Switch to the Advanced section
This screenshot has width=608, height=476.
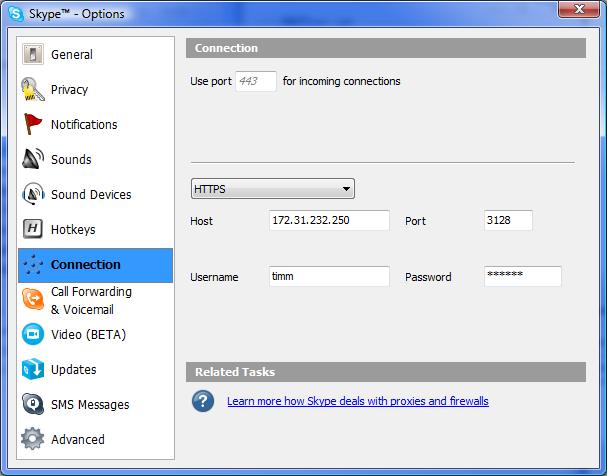95,439
